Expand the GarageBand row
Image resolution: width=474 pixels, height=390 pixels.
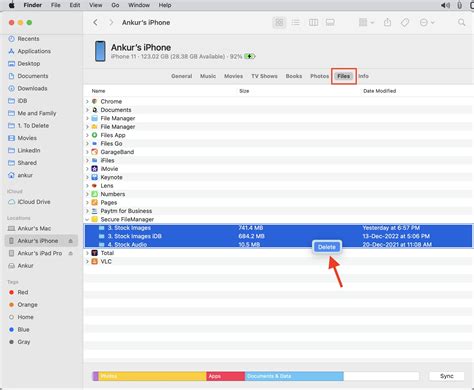pos(87,152)
